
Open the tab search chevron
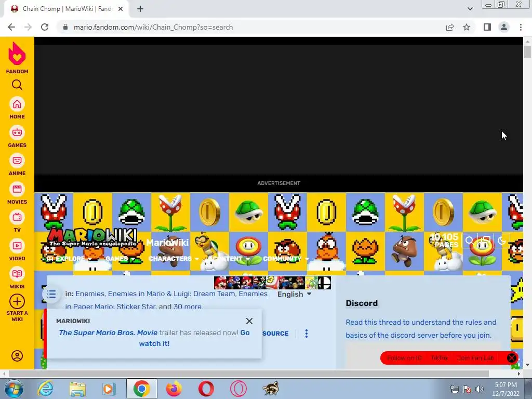[470, 9]
